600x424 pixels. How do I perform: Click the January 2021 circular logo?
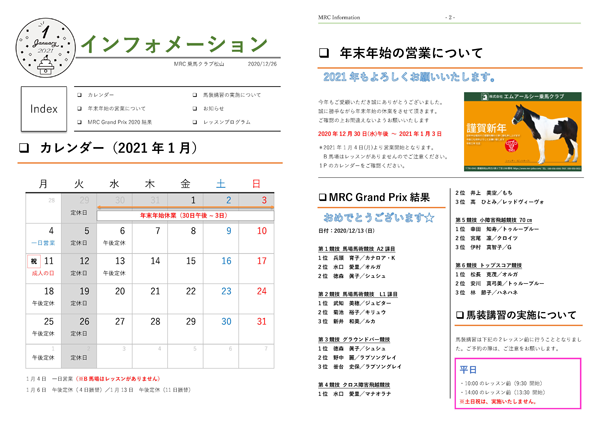46,48
